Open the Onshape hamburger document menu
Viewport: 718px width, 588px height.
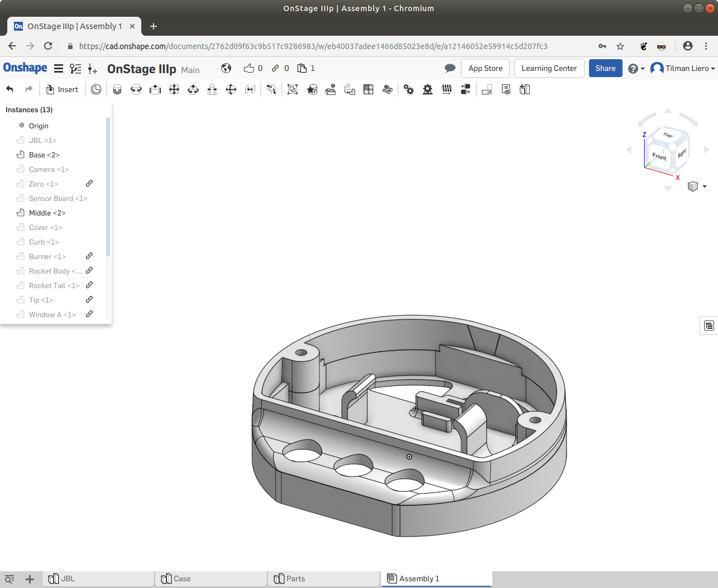[x=58, y=69]
